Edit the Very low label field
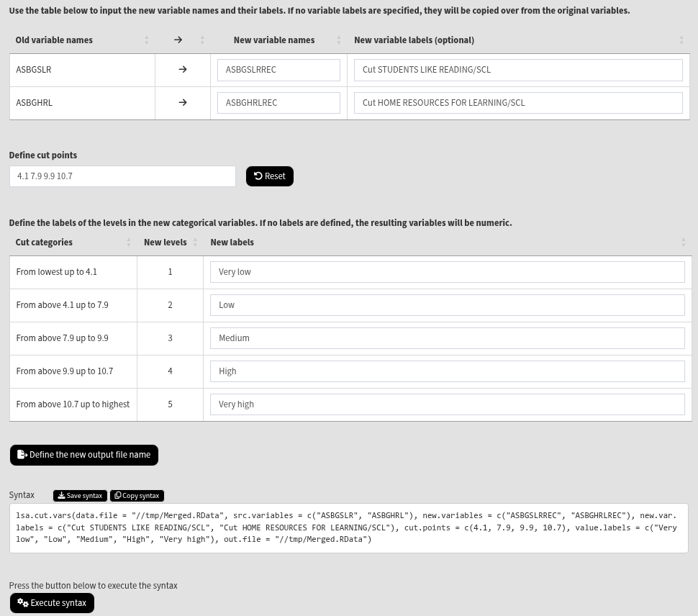 click(x=447, y=272)
